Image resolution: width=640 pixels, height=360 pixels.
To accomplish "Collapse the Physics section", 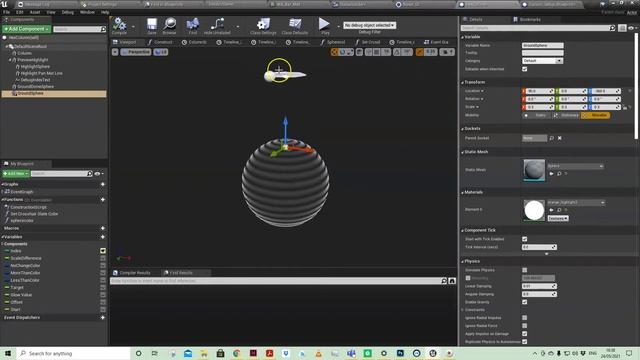I will click(x=462, y=261).
